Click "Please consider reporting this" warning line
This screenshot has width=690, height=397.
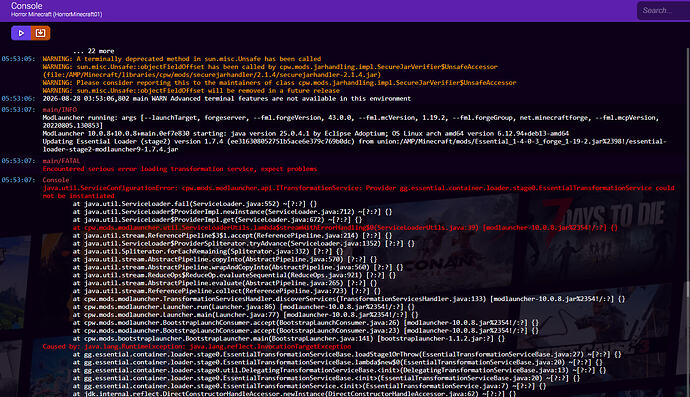pyautogui.click(x=279, y=83)
